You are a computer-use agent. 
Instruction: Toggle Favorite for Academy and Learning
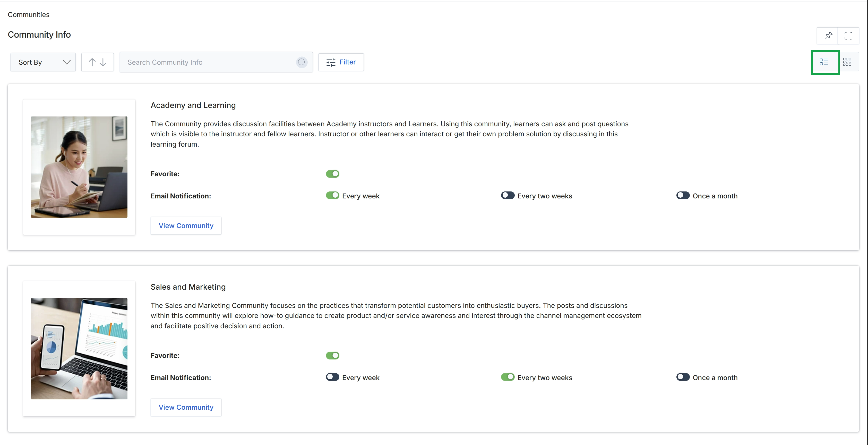pos(332,174)
